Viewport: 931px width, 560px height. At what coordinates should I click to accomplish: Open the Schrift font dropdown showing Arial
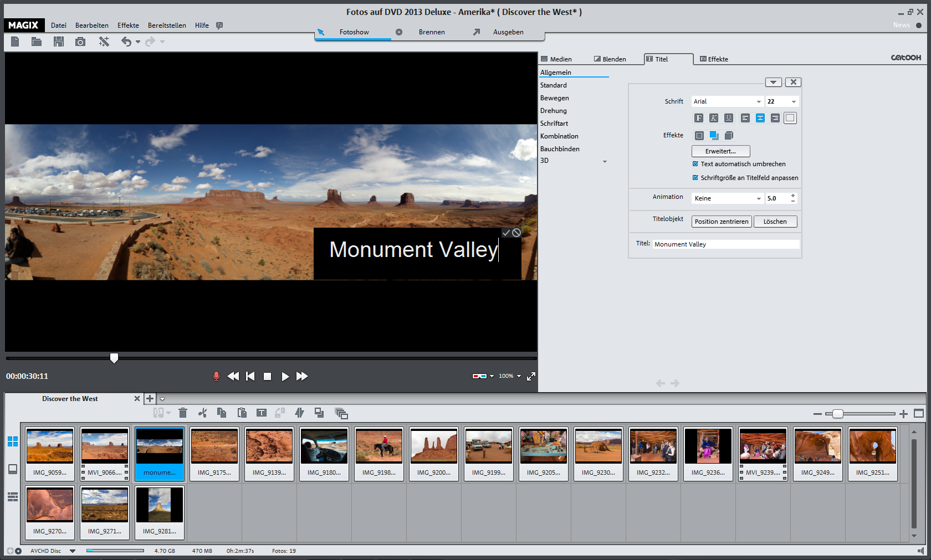coord(728,101)
